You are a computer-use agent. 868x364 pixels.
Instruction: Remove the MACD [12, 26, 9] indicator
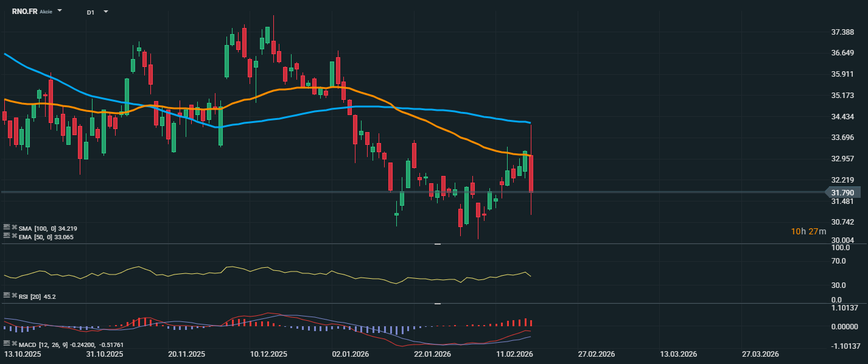click(x=13, y=344)
